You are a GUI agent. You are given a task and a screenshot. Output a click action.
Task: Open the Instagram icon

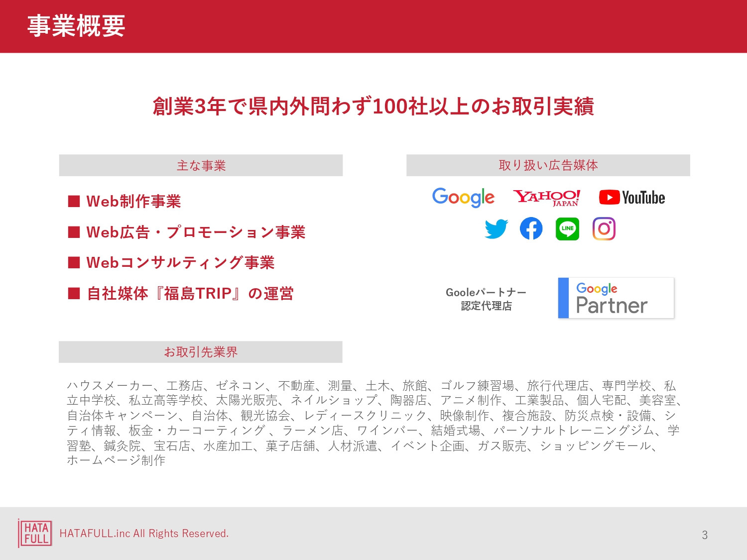pyautogui.click(x=604, y=228)
